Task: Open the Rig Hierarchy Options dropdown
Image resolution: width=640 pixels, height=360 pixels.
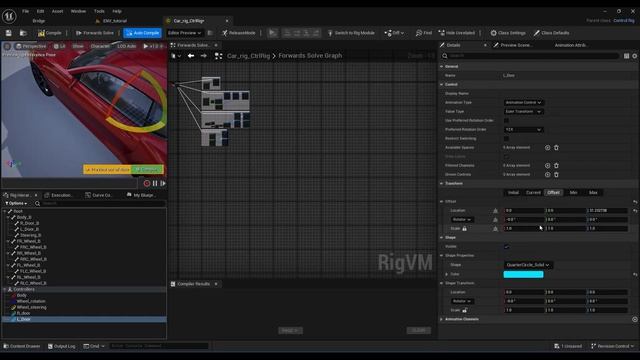Action: point(16,203)
